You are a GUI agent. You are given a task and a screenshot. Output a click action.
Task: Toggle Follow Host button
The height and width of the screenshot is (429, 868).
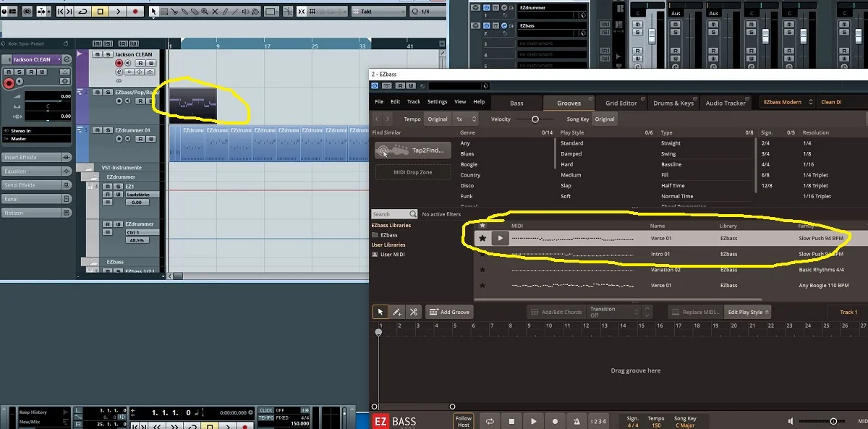point(464,421)
